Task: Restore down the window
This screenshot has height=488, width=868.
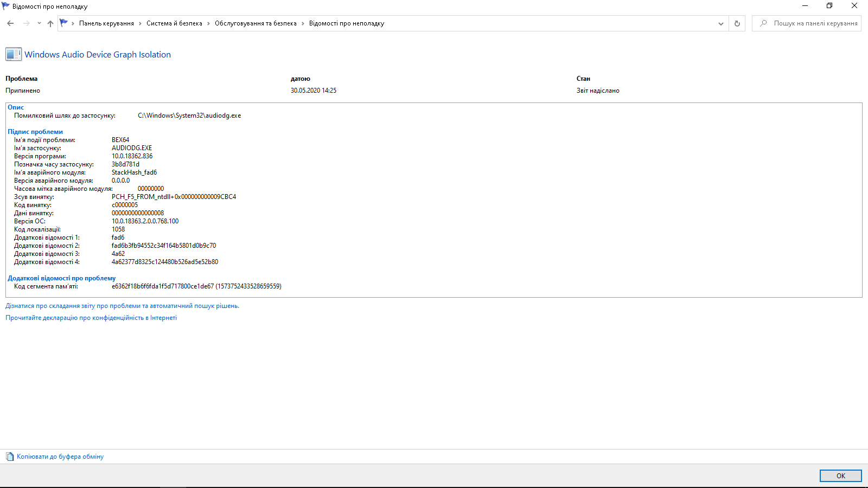Action: point(829,6)
